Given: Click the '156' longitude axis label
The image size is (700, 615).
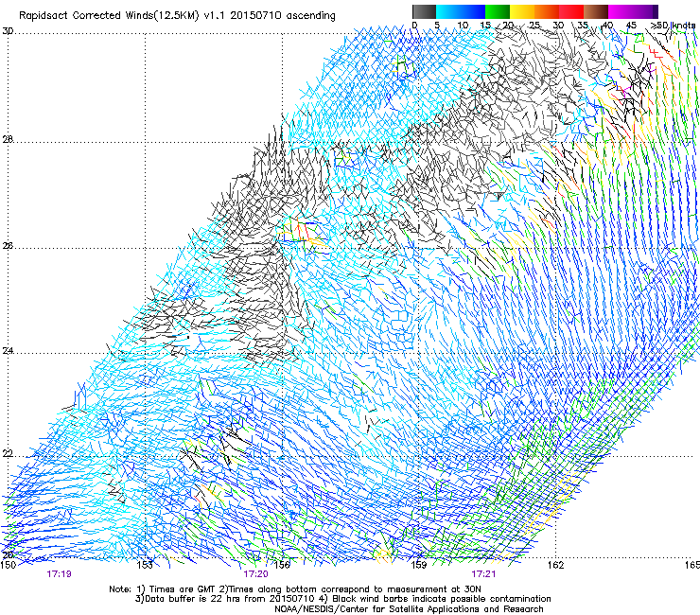Looking at the screenshot, I should [x=282, y=565].
